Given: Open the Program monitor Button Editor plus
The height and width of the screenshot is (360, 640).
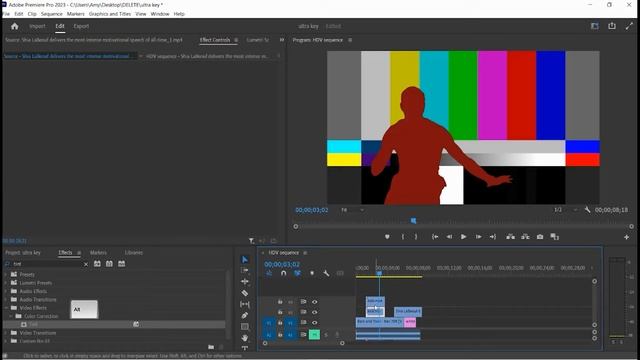Looking at the screenshot, I should pos(626,237).
